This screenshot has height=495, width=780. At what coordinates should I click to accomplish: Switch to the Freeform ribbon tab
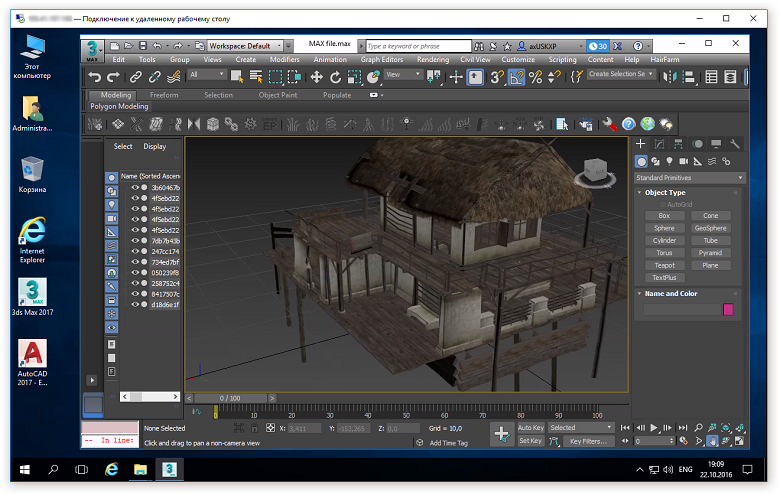(x=164, y=95)
